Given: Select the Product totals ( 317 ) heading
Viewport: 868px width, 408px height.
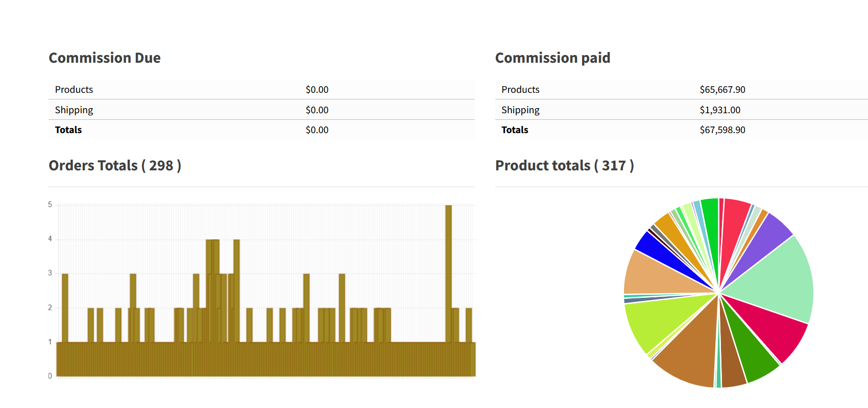Looking at the screenshot, I should 564,166.
